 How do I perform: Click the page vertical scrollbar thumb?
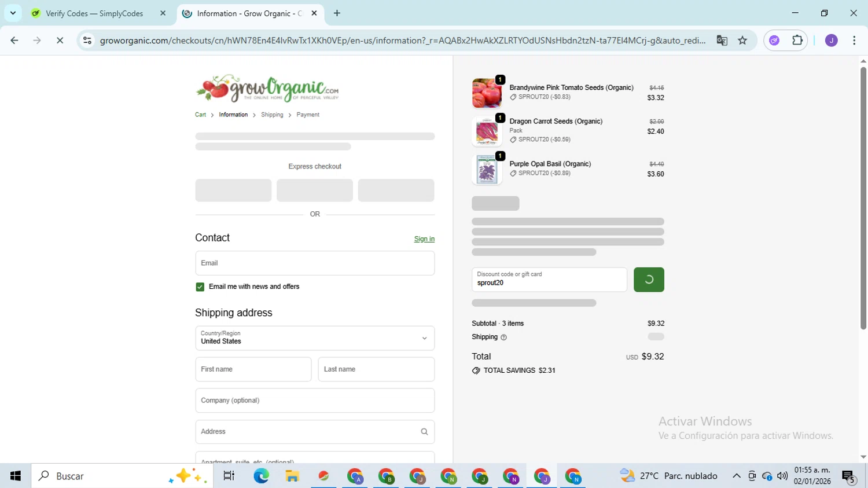[x=863, y=198]
